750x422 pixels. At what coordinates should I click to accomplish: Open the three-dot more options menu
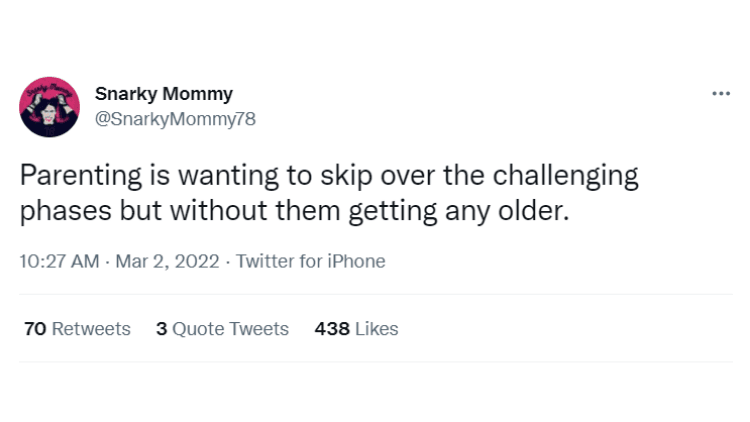click(721, 94)
